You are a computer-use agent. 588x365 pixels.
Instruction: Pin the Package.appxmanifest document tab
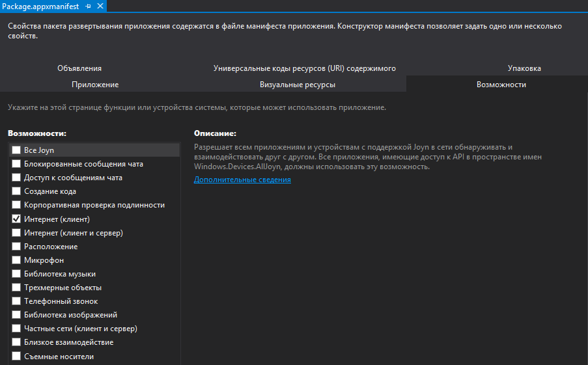click(x=89, y=6)
